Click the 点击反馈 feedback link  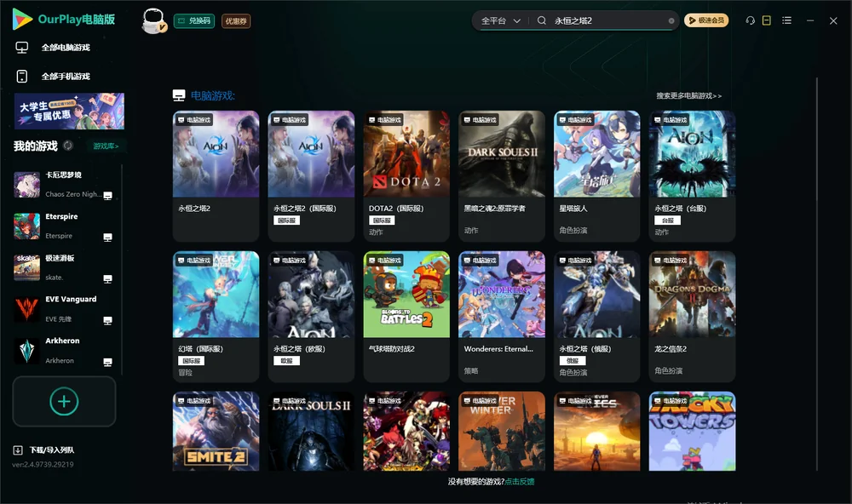pos(520,481)
